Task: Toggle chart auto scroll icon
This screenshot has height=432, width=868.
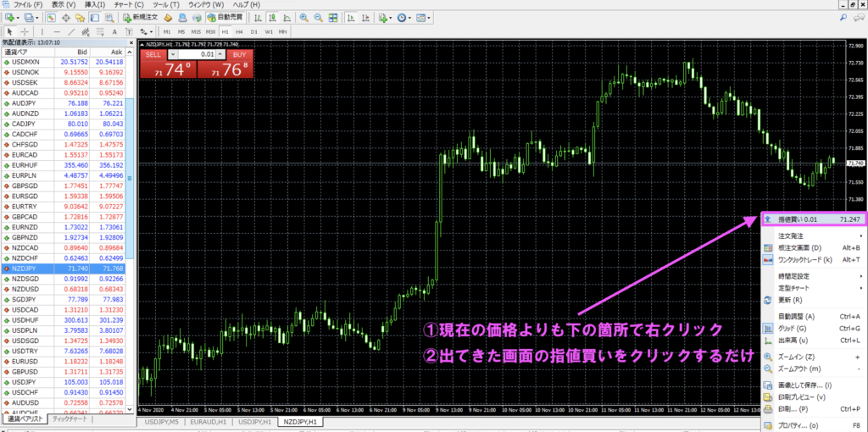Action: coord(350,18)
